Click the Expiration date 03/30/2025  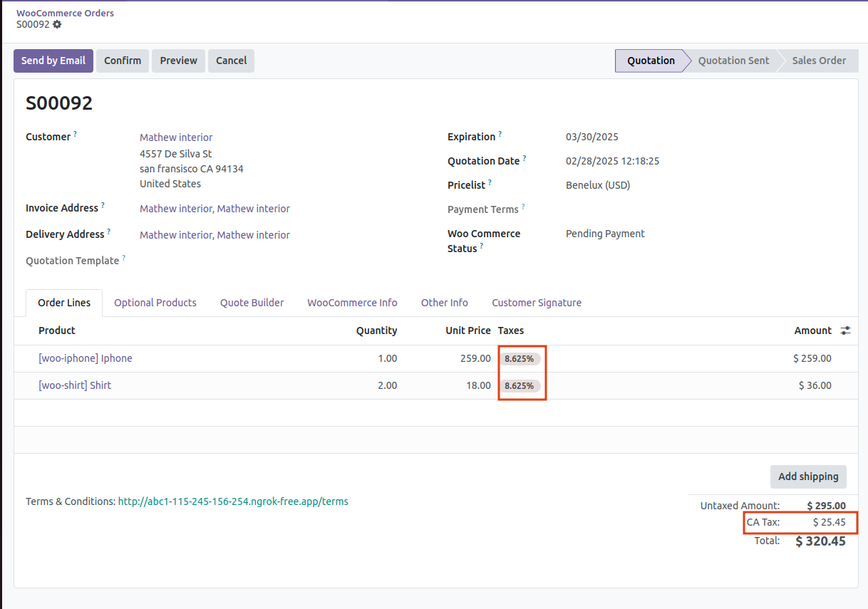592,137
